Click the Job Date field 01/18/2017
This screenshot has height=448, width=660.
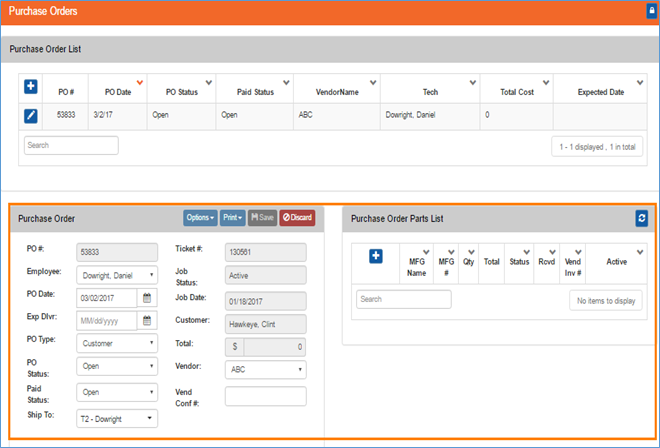click(x=266, y=301)
